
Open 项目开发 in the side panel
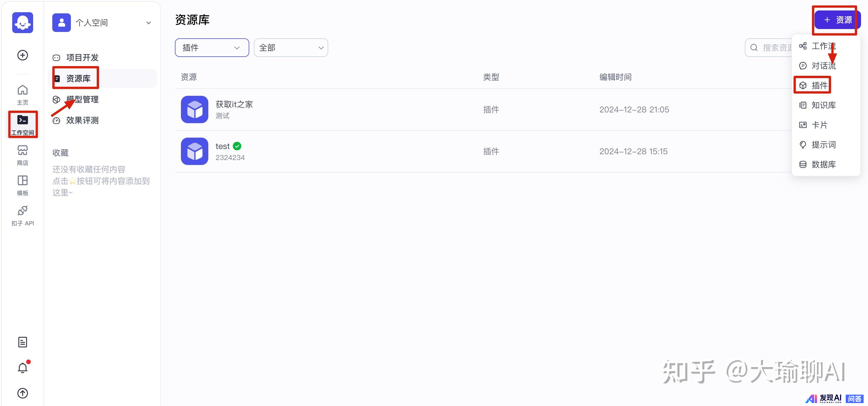click(x=82, y=58)
